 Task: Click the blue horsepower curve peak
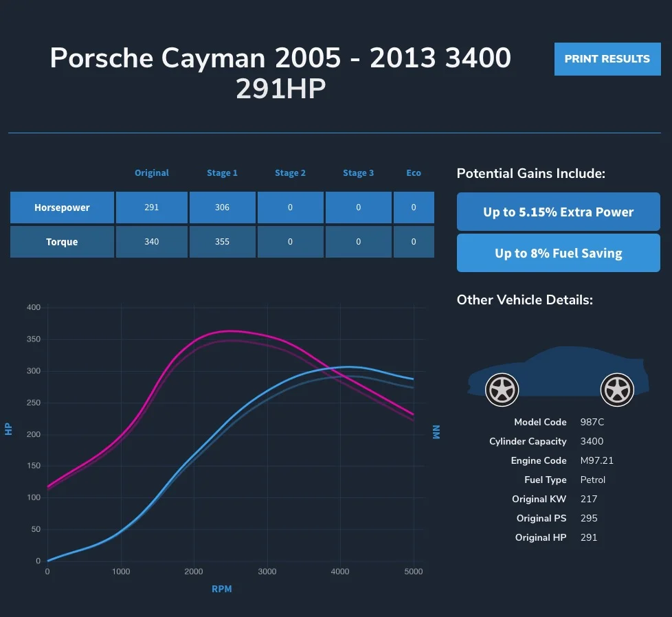click(348, 367)
